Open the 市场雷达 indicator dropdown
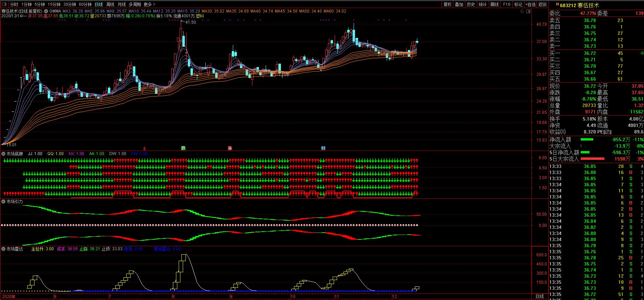The image size is (644, 300). tap(3, 249)
